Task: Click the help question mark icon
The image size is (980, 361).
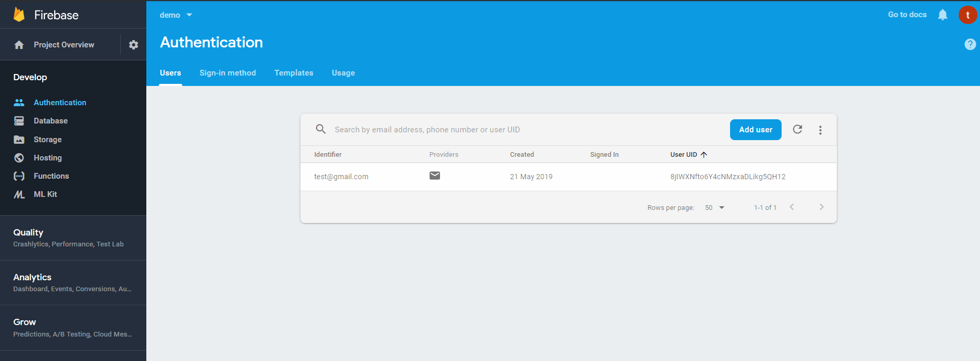Action: 970,44
